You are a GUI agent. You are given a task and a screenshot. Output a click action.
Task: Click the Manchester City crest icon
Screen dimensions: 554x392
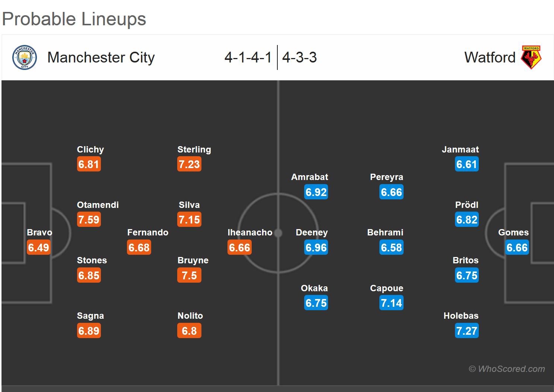point(25,58)
